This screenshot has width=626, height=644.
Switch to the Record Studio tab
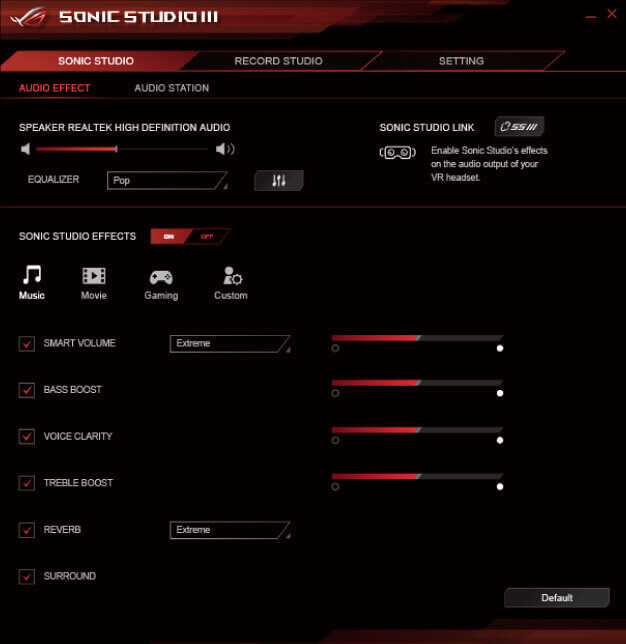(x=278, y=61)
